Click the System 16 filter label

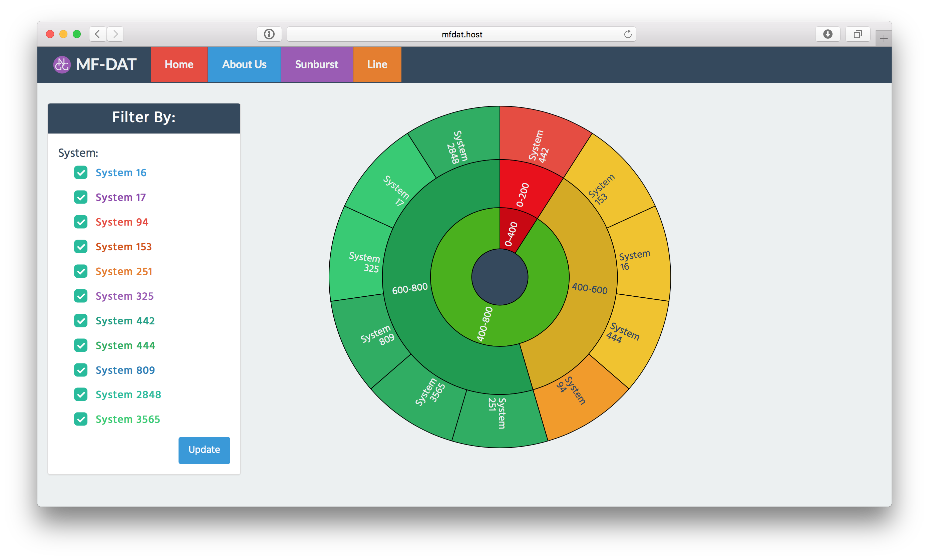[x=121, y=173]
